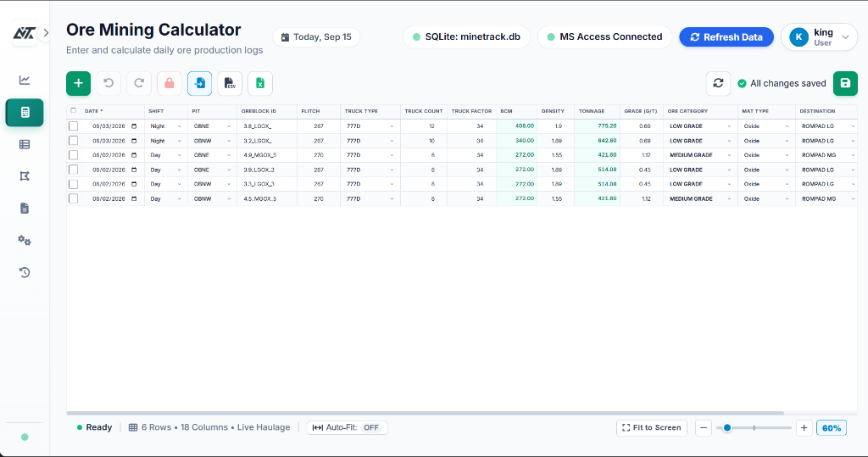
Task: Select the calculator icon in the sidebar
Action: click(25, 113)
